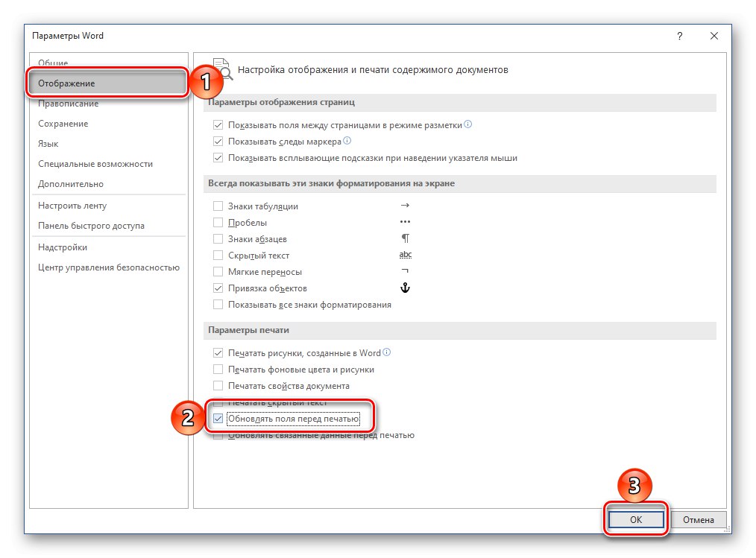Open Центр управления безопасностью

[109, 268]
